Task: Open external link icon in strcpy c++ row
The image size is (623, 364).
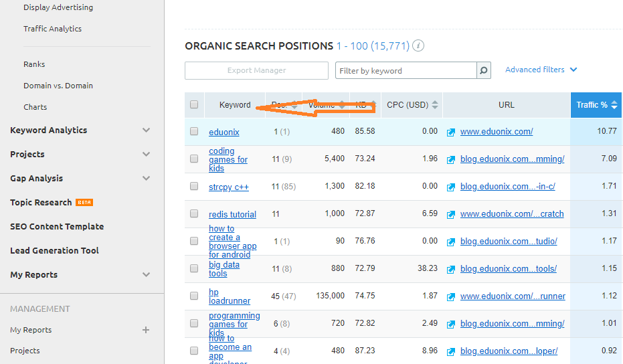Action: pos(450,187)
